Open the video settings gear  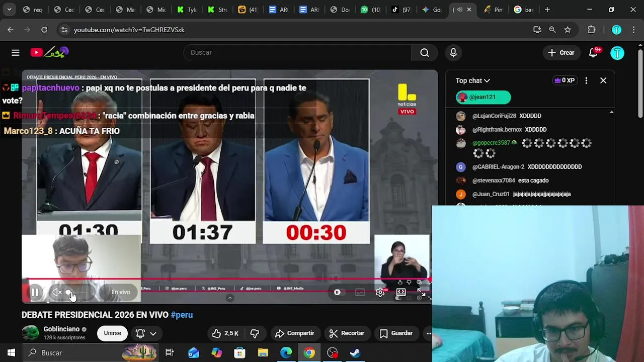pos(380,292)
